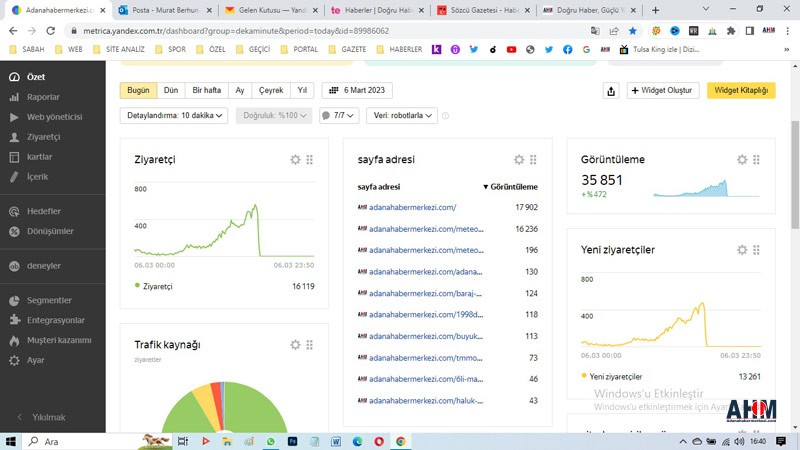Click the Entegrasyonlar puzzle icon
This screenshot has height=450, width=800.
pyautogui.click(x=14, y=320)
